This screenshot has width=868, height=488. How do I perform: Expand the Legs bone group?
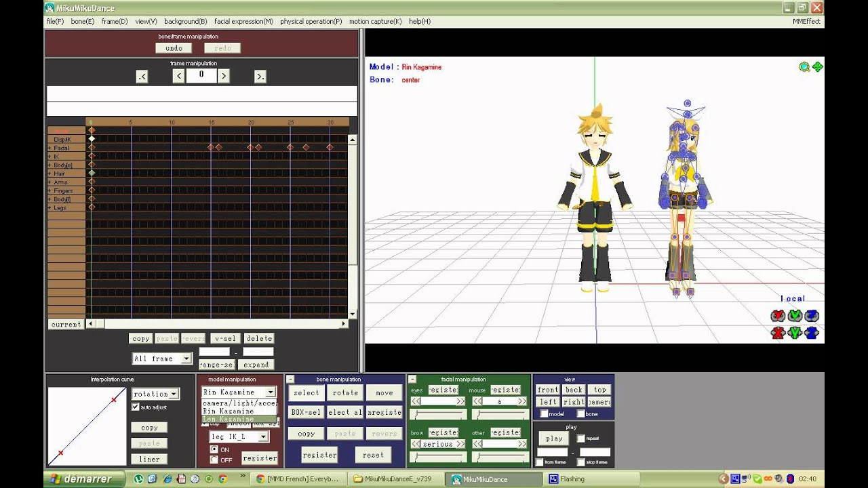[50, 208]
